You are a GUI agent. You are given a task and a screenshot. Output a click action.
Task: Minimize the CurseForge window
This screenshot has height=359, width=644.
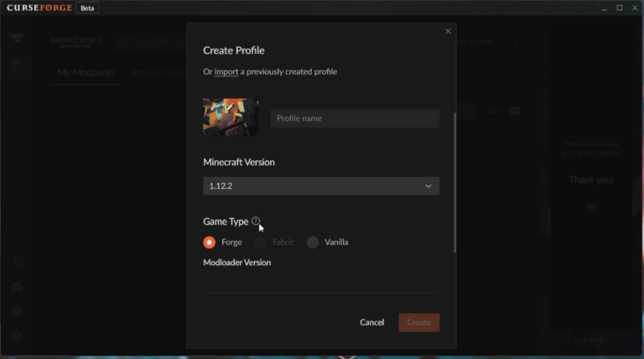(x=604, y=8)
